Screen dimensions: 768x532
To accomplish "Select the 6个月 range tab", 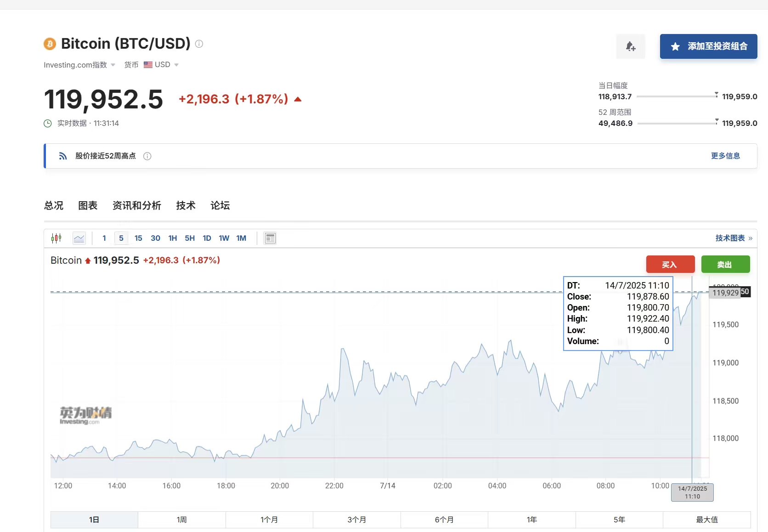I will pyautogui.click(x=444, y=520).
